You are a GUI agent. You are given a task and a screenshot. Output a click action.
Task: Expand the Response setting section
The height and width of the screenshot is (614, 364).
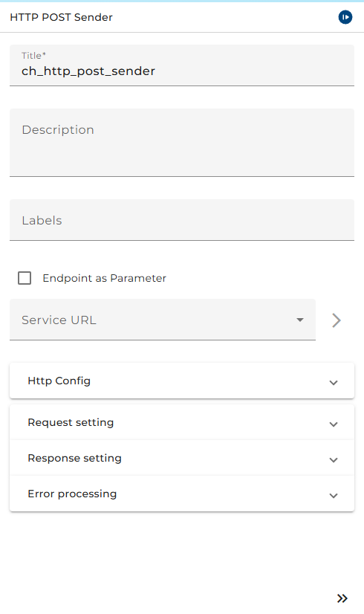[182, 458]
